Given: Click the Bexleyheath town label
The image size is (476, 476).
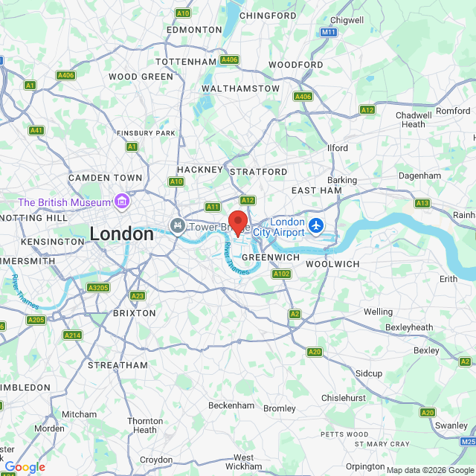Looking at the screenshot, I should [409, 327].
